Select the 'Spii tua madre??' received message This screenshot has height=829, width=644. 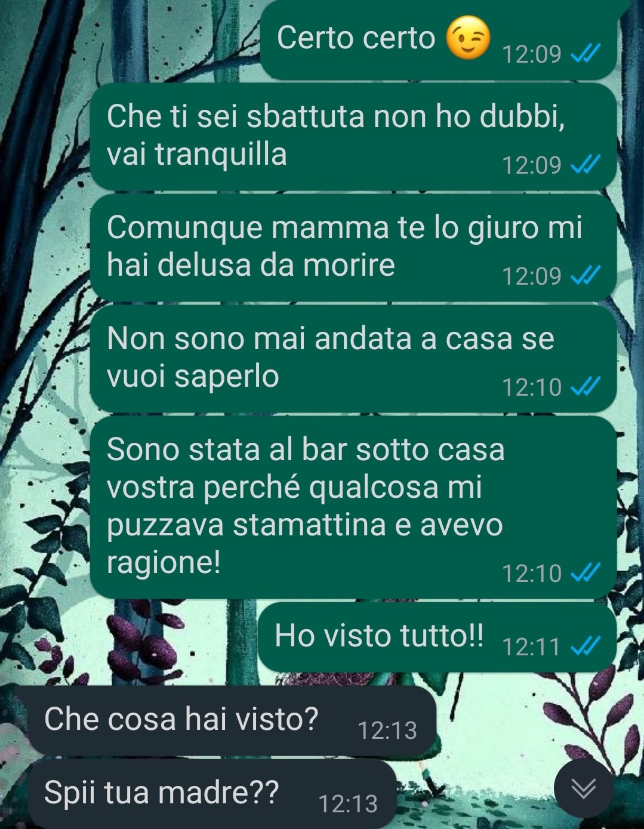205,794
